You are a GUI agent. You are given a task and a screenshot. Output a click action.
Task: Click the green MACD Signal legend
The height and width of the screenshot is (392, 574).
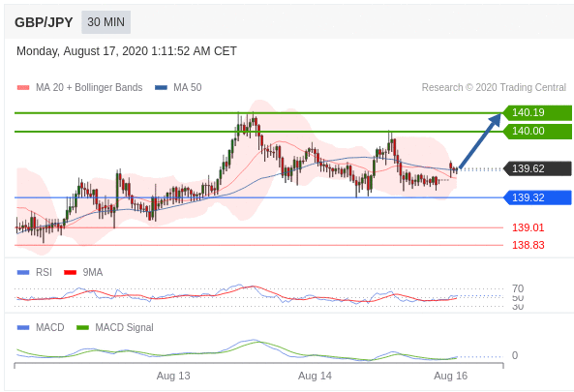tap(115, 327)
